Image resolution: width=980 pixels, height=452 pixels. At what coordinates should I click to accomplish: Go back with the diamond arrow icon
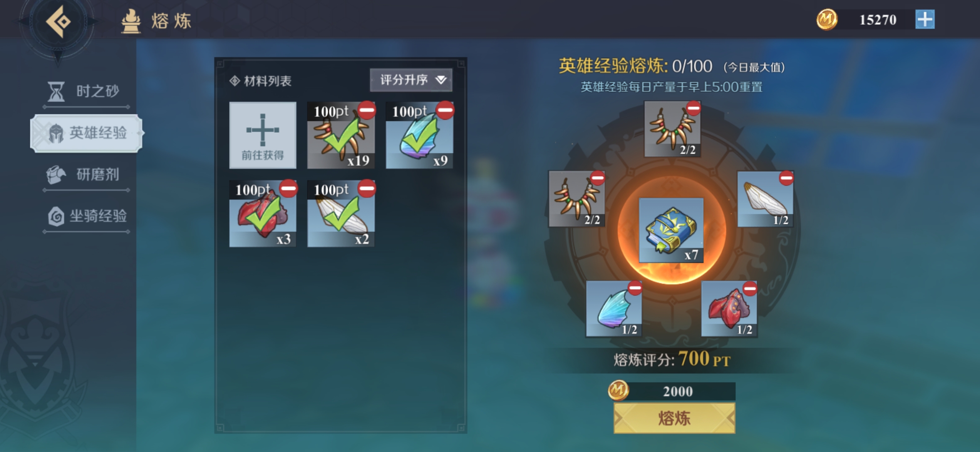click(x=58, y=21)
